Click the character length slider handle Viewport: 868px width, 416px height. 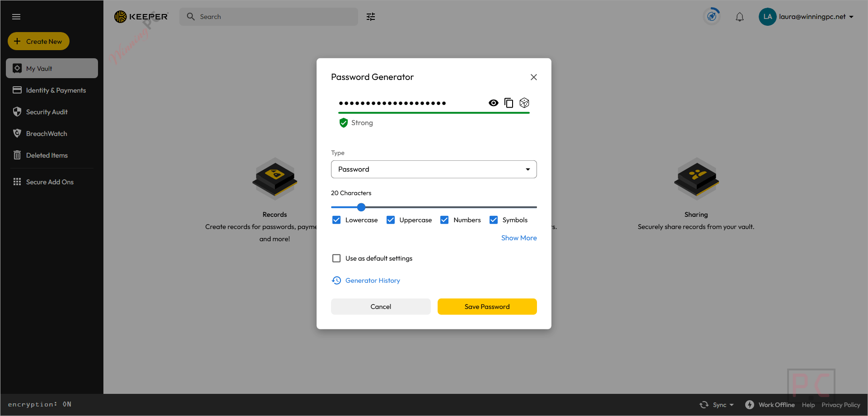(x=361, y=207)
